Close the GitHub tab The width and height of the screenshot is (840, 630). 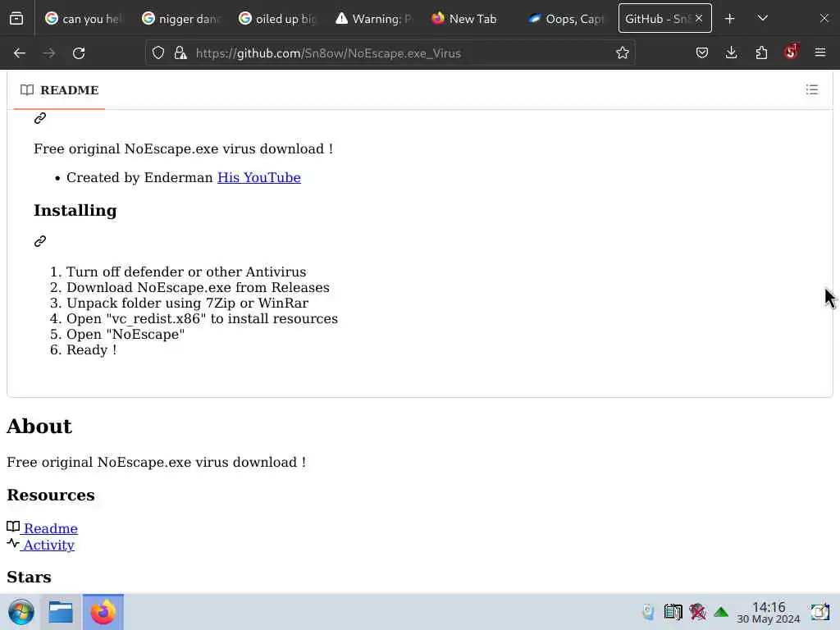click(699, 19)
